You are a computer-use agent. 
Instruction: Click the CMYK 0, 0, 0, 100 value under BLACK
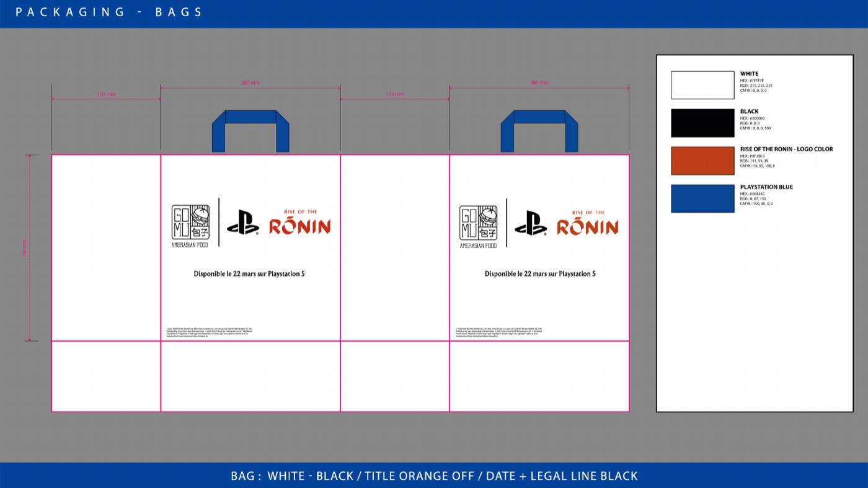point(756,128)
